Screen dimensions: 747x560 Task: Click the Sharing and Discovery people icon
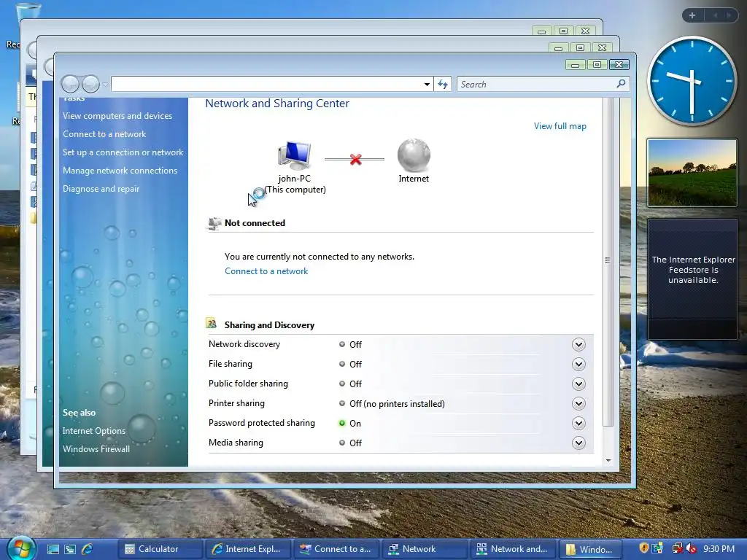(x=212, y=323)
